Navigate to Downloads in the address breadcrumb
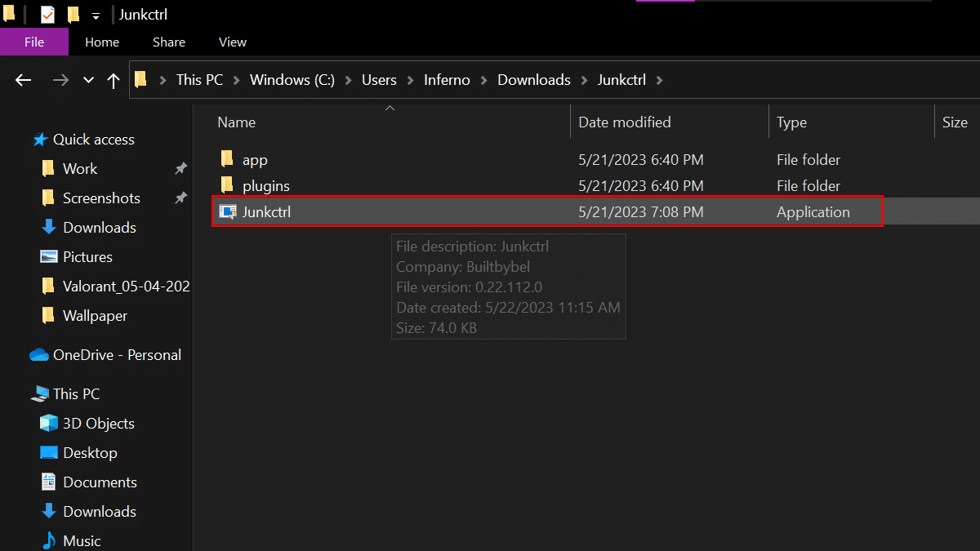 534,80
